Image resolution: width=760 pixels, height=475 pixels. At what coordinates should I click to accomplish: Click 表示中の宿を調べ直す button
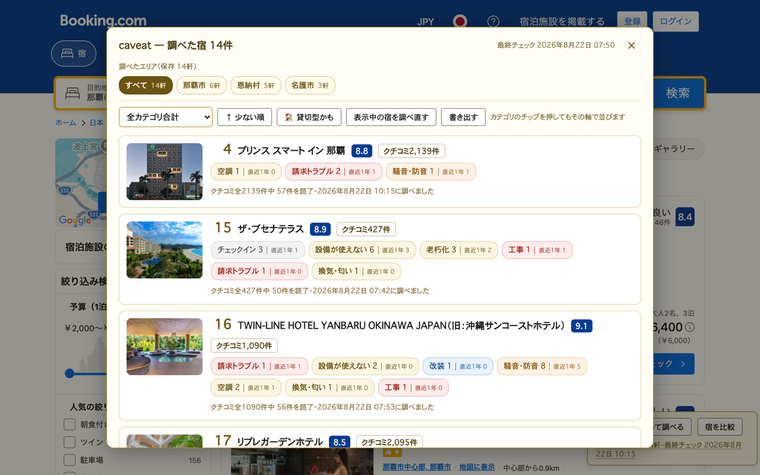pos(391,117)
